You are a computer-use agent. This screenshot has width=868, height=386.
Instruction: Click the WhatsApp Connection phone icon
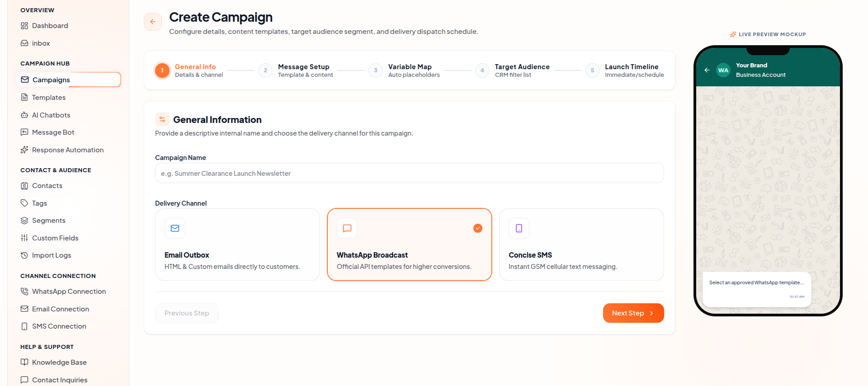[x=24, y=292]
